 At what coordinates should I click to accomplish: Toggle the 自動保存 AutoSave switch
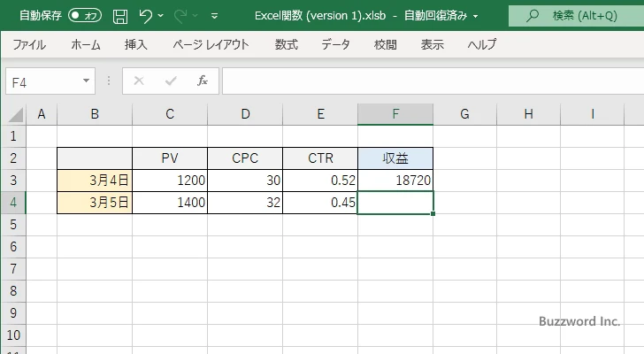click(x=85, y=16)
